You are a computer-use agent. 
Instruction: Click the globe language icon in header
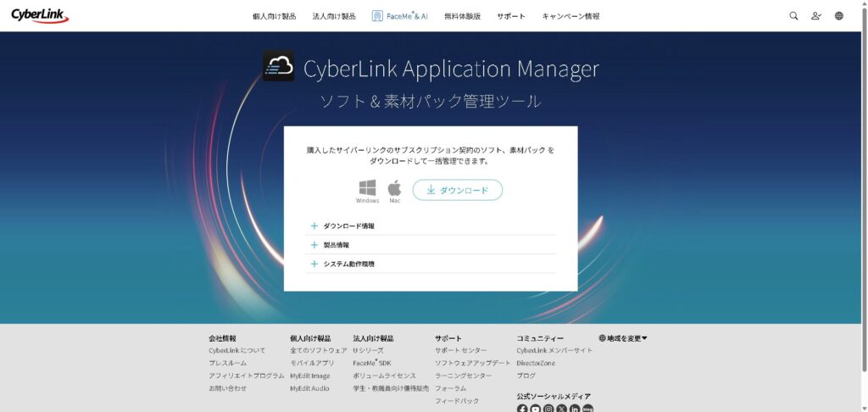coord(839,16)
